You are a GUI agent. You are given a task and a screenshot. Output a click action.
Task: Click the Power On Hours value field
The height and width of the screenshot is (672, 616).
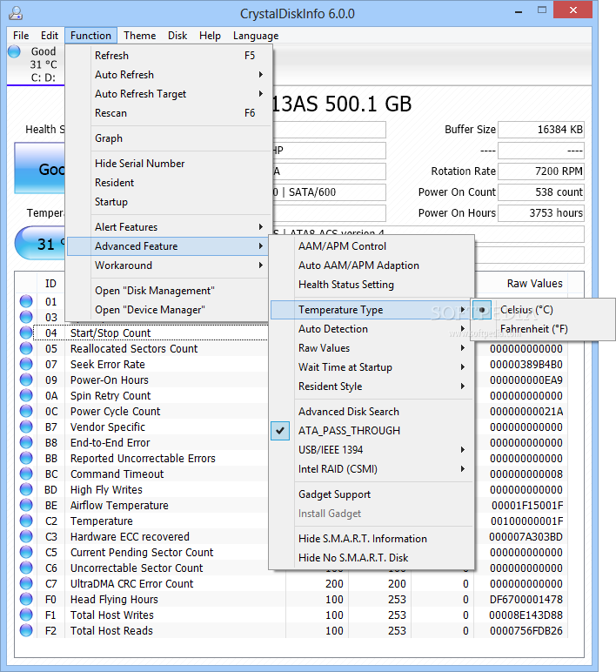[541, 213]
